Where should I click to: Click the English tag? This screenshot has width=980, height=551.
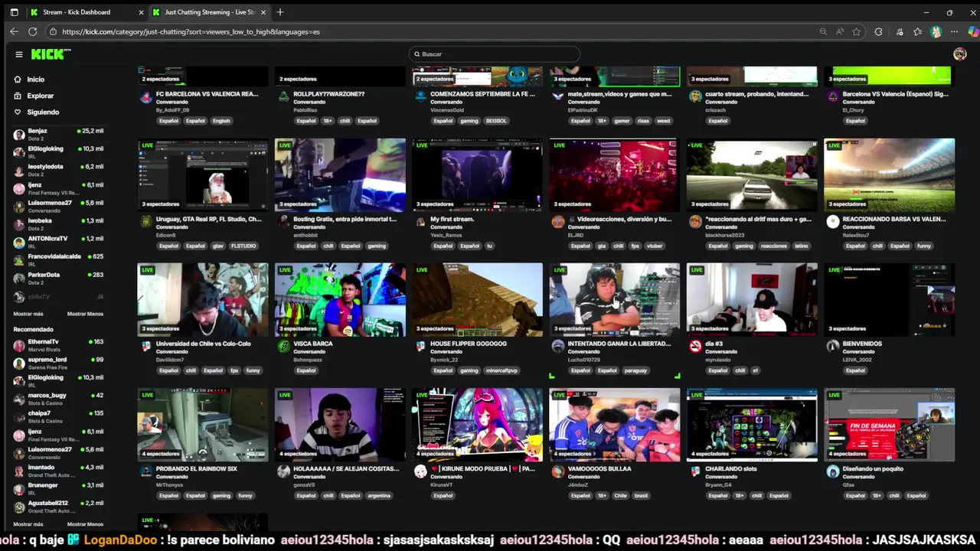click(221, 121)
